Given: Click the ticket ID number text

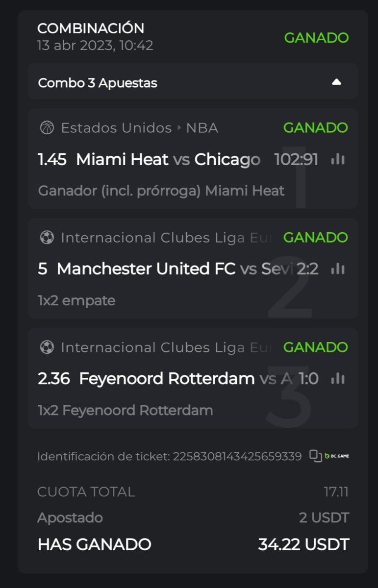Looking at the screenshot, I should point(237,457).
